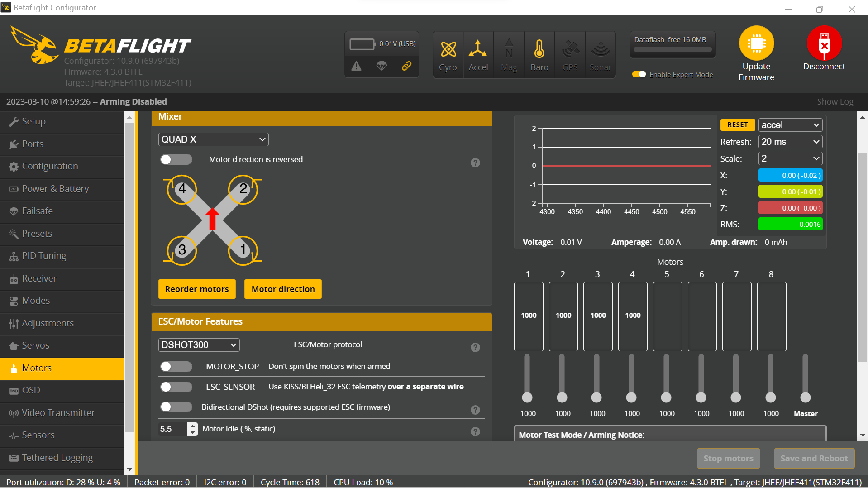This screenshot has height=488, width=868.
Task: Increase Motor Idle value with stepper
Action: [193, 426]
